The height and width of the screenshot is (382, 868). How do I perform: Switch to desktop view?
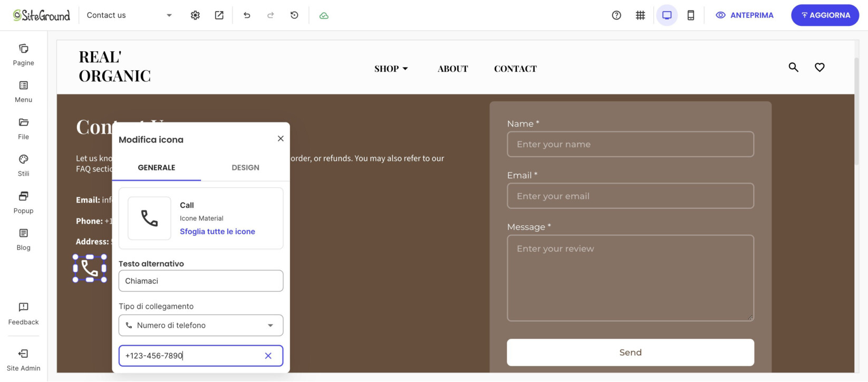(x=667, y=15)
